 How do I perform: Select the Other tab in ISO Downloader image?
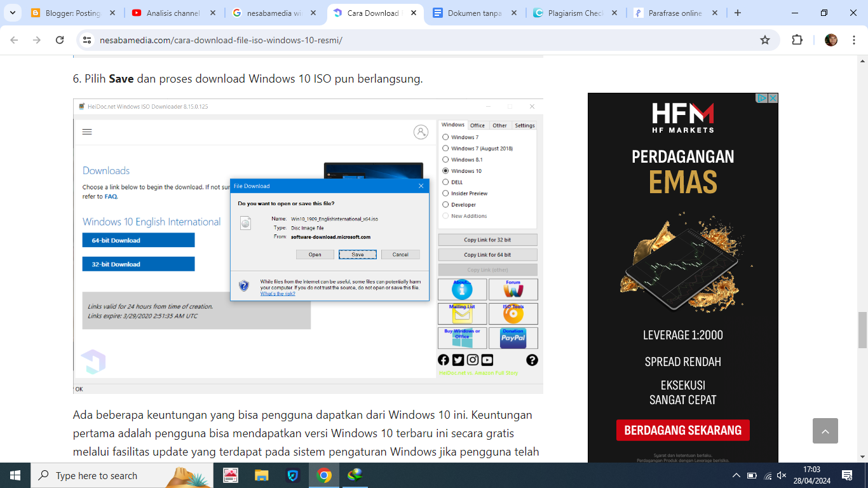(499, 125)
